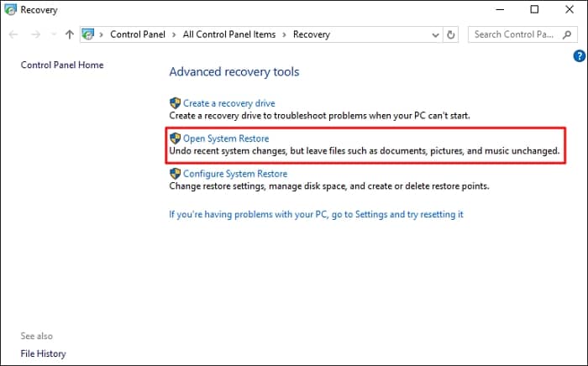Open Configure System Restore

(x=235, y=174)
